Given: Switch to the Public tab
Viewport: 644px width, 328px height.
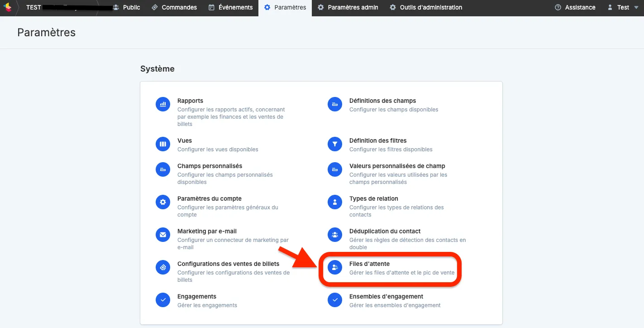Looking at the screenshot, I should 126,7.
